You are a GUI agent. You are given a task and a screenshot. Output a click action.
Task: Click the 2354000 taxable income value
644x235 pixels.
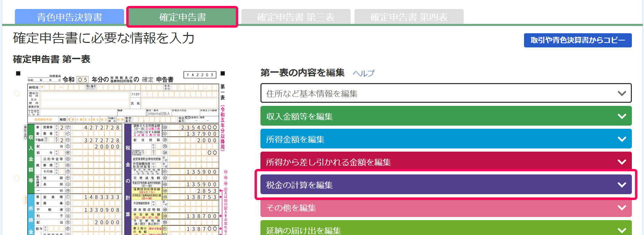click(x=199, y=127)
